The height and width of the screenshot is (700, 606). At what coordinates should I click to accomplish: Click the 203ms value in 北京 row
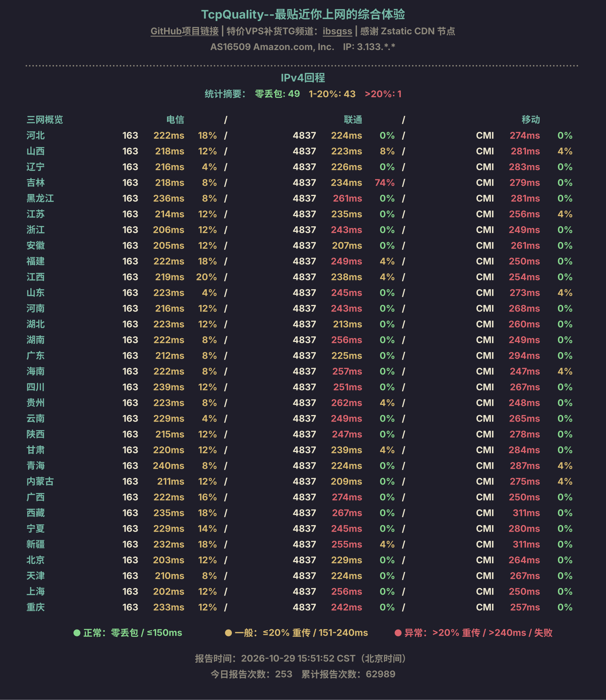168,560
